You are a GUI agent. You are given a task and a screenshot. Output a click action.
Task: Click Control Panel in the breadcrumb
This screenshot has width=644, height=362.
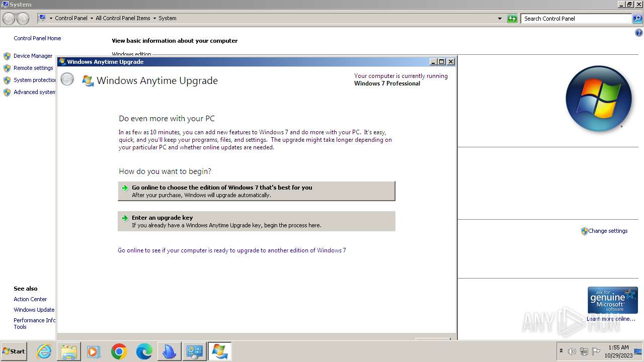click(71, 18)
